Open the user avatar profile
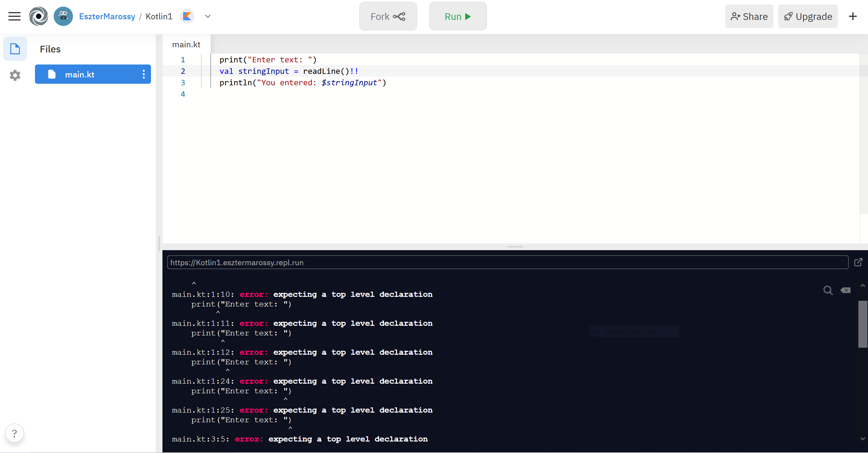This screenshot has height=453, width=868. coord(63,17)
